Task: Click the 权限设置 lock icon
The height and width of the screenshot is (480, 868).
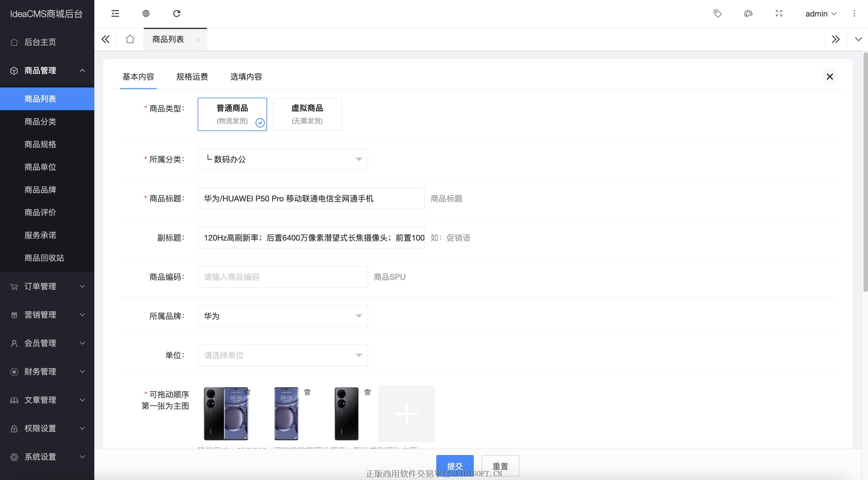Action: 14,429
